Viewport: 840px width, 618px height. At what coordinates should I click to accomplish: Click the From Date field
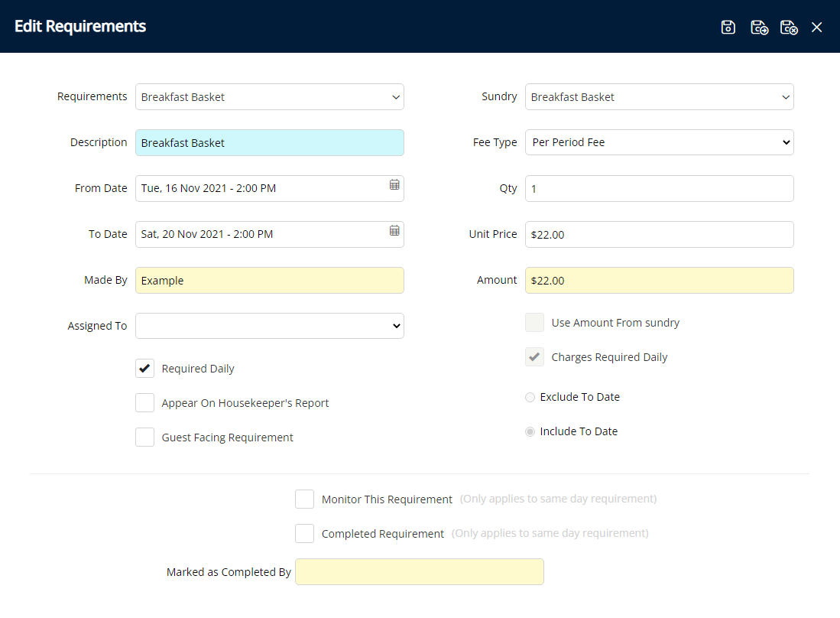(270, 189)
